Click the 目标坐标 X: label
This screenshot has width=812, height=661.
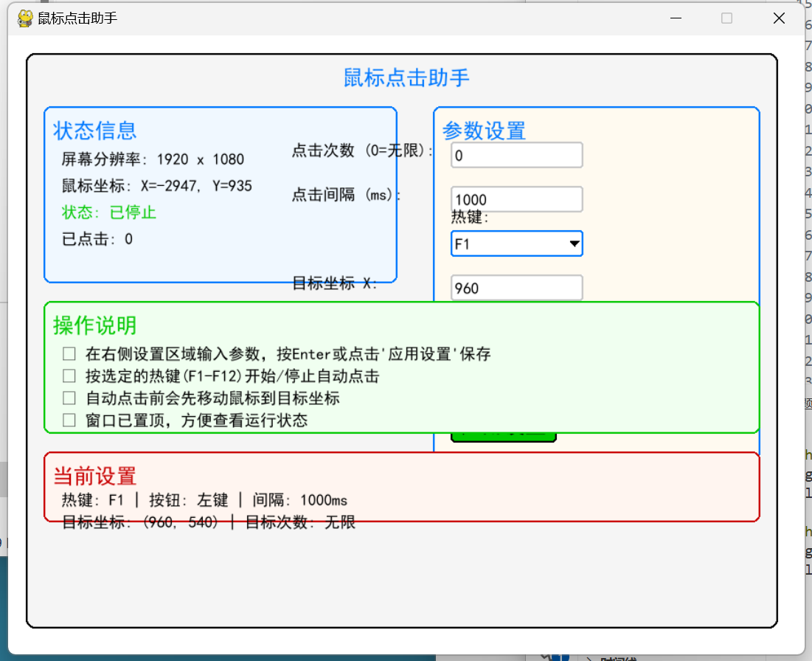[335, 283]
